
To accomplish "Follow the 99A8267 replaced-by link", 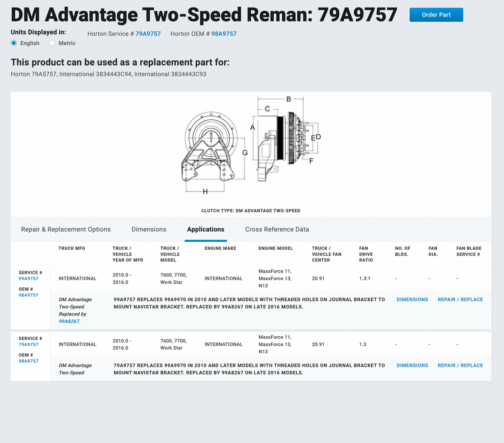I will pos(69,321).
